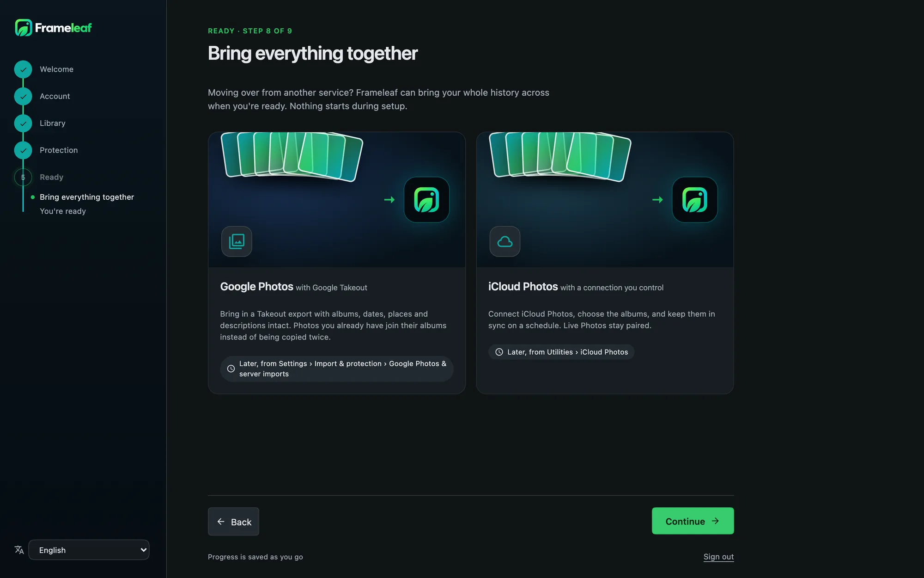924x578 pixels.
Task: Click the Continue button
Action: click(693, 521)
